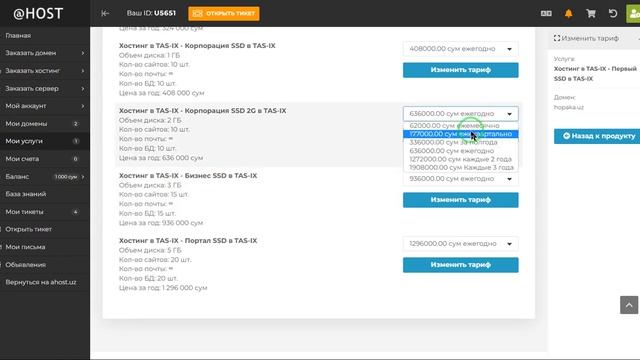Expand 'Заказать сервер' sidebar menu
Screen dimensions: 640x360
click(45, 88)
